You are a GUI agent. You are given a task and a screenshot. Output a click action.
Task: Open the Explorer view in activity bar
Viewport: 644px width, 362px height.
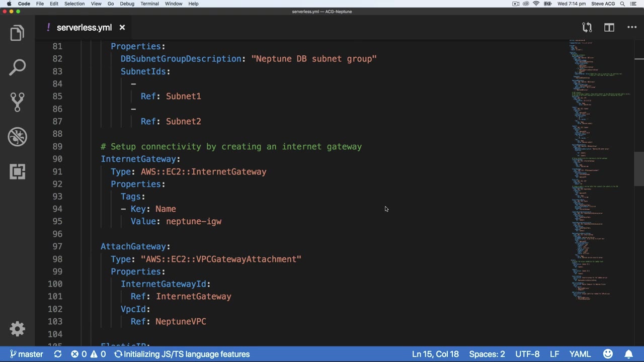tap(17, 33)
